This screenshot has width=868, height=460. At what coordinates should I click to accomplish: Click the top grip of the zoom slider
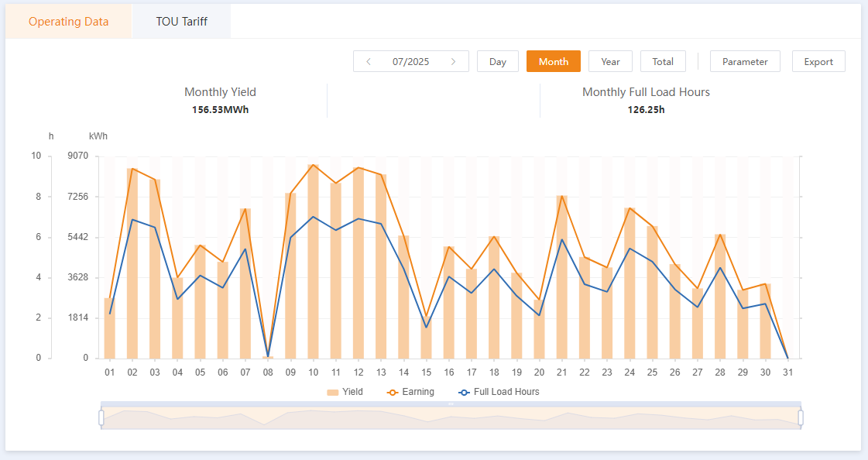tap(451, 403)
